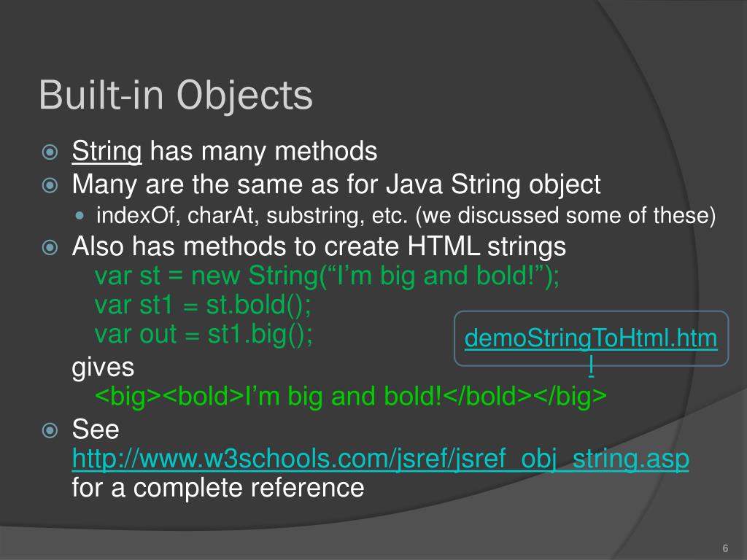Image resolution: width=747 pixels, height=560 pixels.
Task: Click the small sub-bullet before indexOf
Action: point(80,216)
